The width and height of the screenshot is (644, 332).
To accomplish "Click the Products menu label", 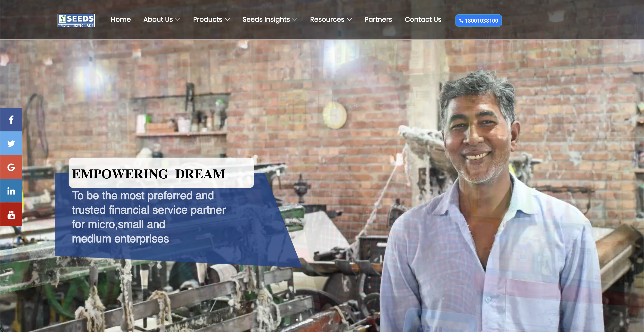I will click(x=208, y=19).
